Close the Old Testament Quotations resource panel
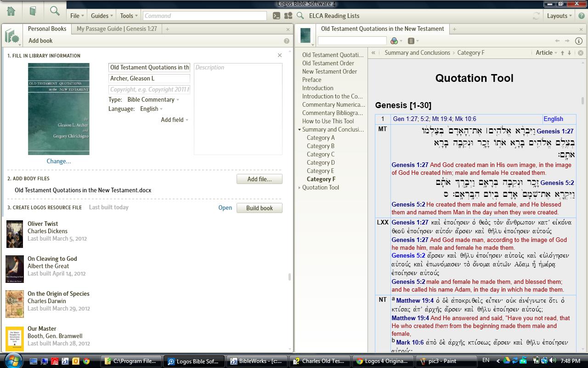The height and width of the screenshot is (368, 588). point(581,29)
